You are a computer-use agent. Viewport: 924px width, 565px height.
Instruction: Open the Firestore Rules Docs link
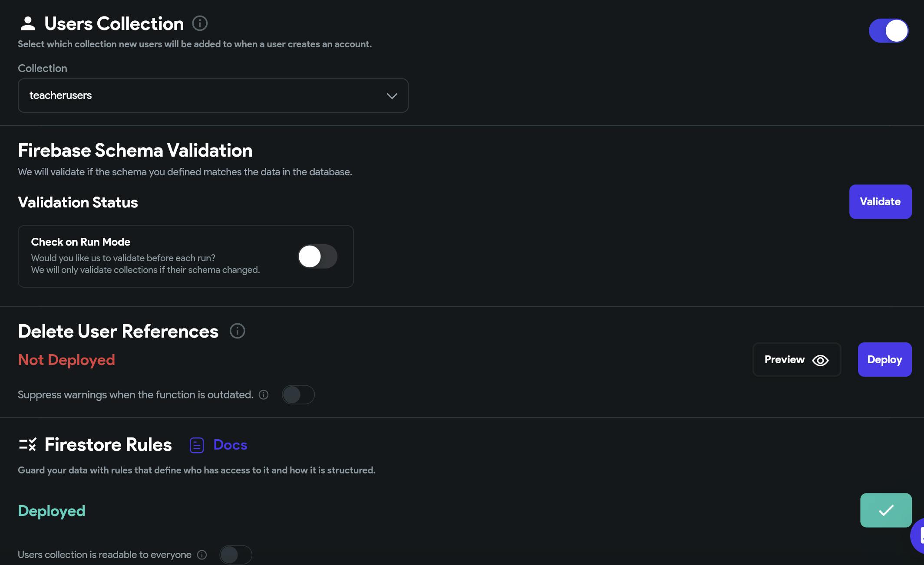click(x=230, y=445)
